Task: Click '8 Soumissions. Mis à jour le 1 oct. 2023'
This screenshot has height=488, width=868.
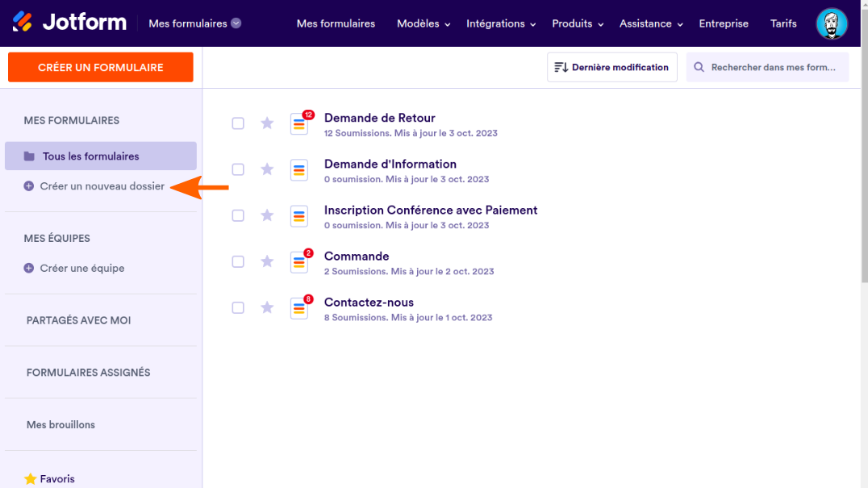Action: pos(408,317)
